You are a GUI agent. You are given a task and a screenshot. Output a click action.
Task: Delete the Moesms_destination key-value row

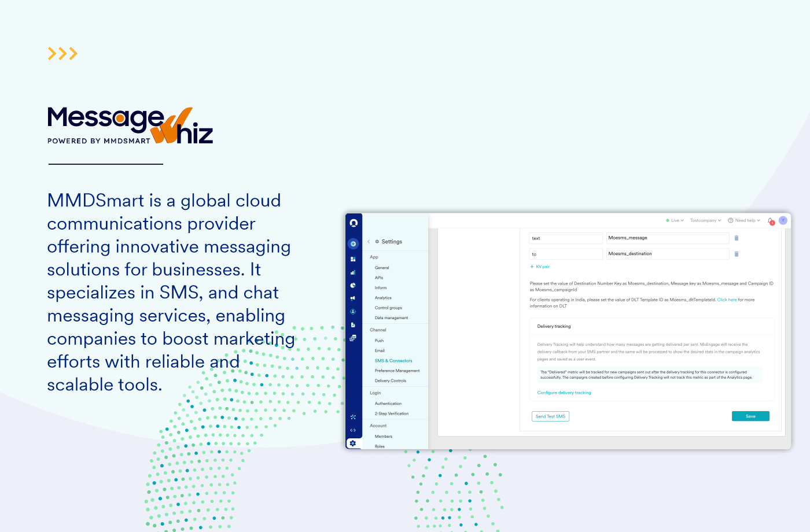[737, 254]
